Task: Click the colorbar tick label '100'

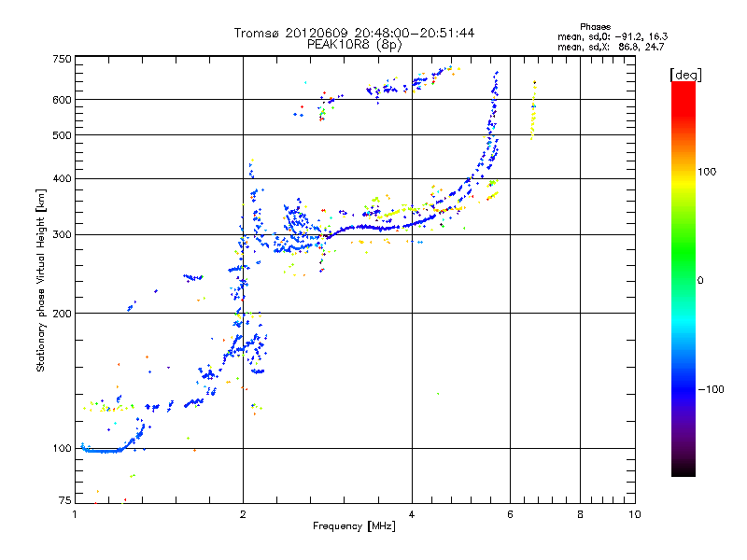Action: [x=707, y=172]
